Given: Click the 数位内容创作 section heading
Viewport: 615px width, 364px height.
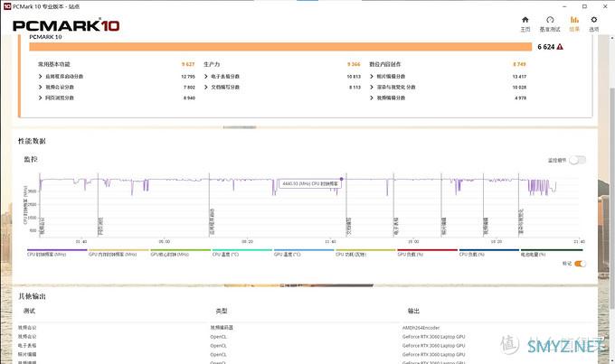Looking at the screenshot, I should click(x=384, y=64).
